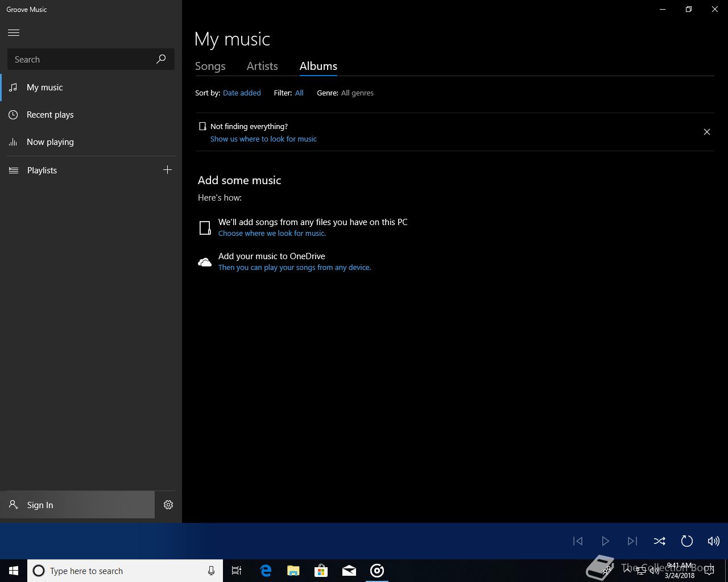This screenshot has height=582, width=728.
Task: Minimize the Groove Music window
Action: click(663, 9)
